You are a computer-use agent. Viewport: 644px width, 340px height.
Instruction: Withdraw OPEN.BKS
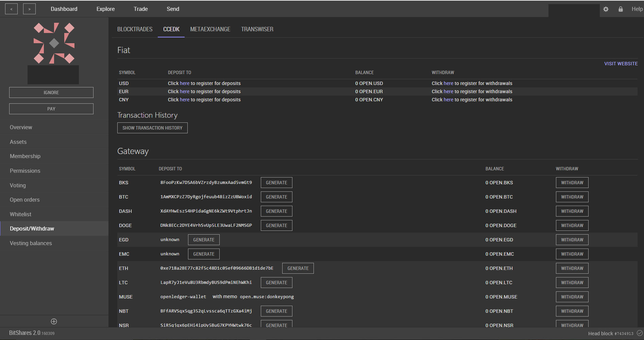pos(572,183)
